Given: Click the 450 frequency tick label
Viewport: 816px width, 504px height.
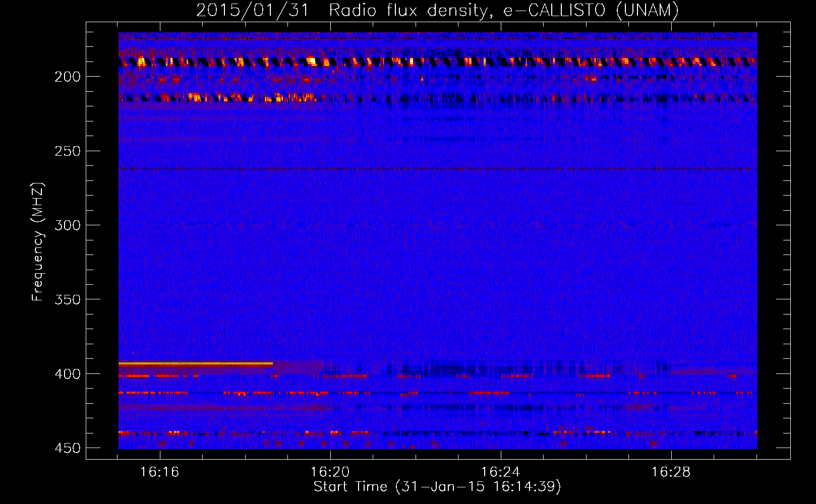Looking at the screenshot, I should 68,448.
